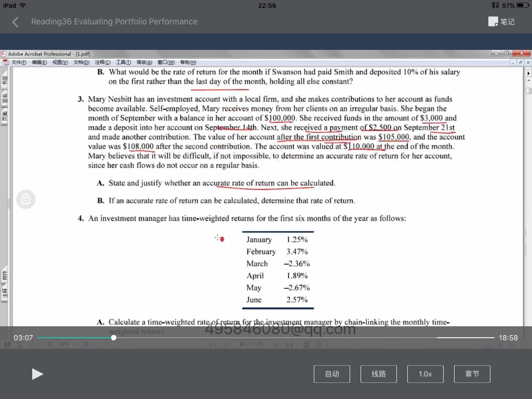532x399 pixels.
Task: Click the video progress slider knob
Action: [x=114, y=338]
